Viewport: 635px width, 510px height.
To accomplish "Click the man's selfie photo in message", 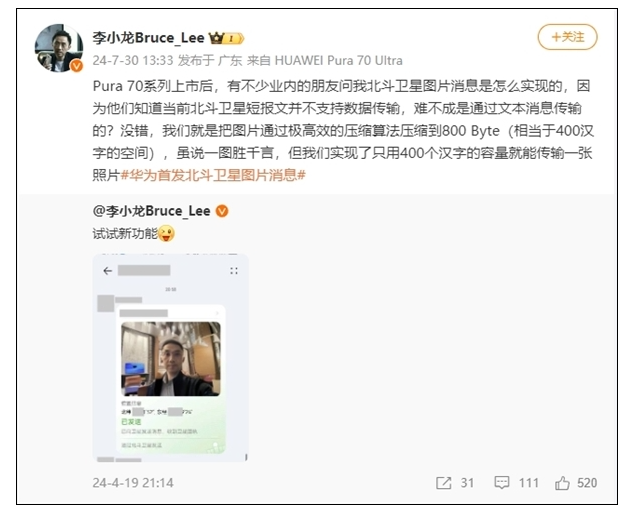I will 171,359.
